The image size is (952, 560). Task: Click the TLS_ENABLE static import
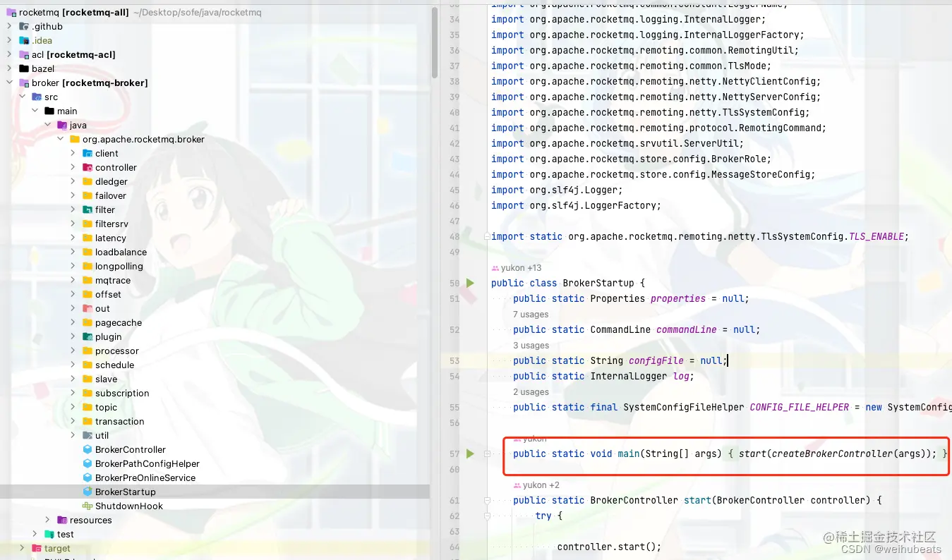876,236
